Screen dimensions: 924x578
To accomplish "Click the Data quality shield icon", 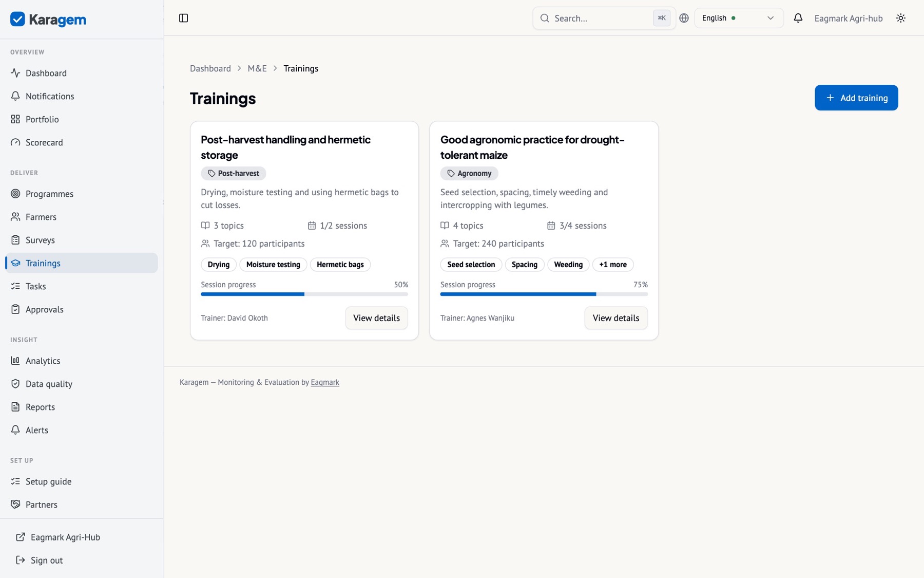I will tap(15, 384).
